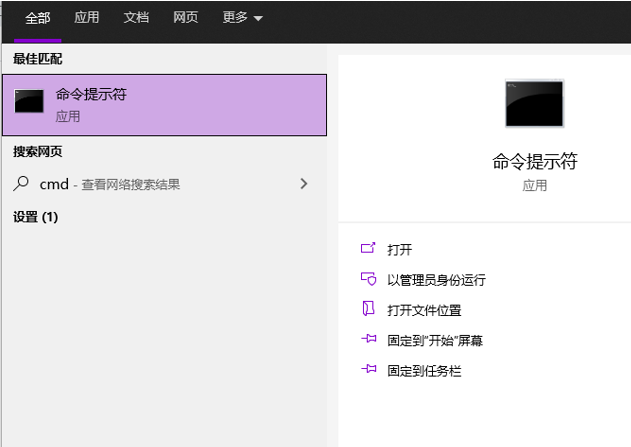Switch to the 文档 tab
This screenshot has width=631, height=447.
136,18
